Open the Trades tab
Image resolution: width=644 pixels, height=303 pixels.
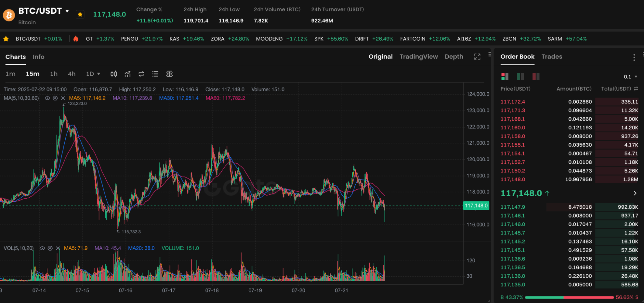[552, 57]
